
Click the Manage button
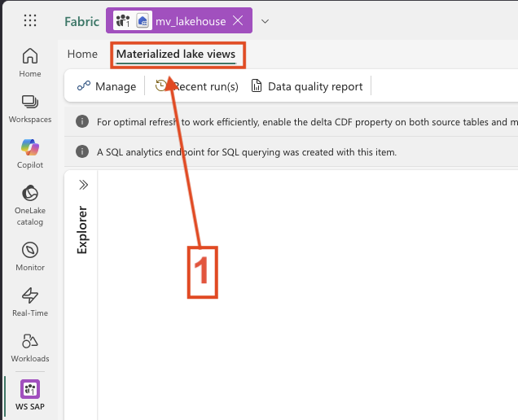pos(107,86)
